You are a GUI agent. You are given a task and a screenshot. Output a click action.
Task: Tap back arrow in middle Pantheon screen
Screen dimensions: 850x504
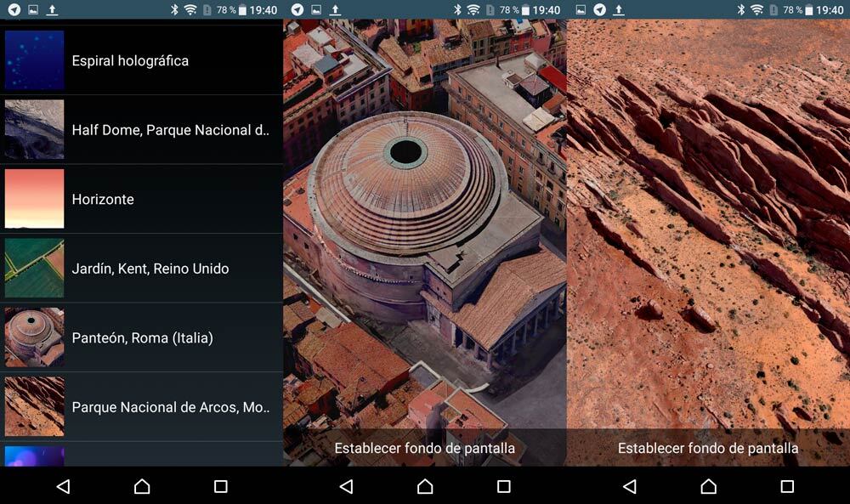tap(347, 486)
